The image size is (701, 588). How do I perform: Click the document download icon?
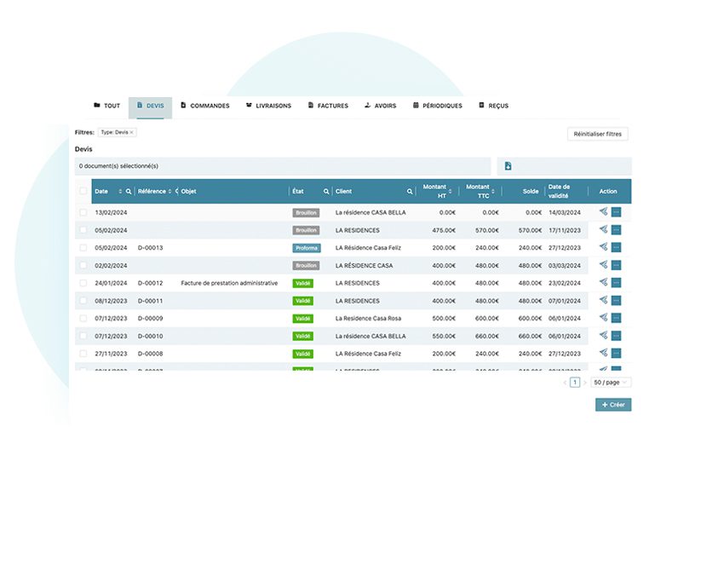point(508,166)
